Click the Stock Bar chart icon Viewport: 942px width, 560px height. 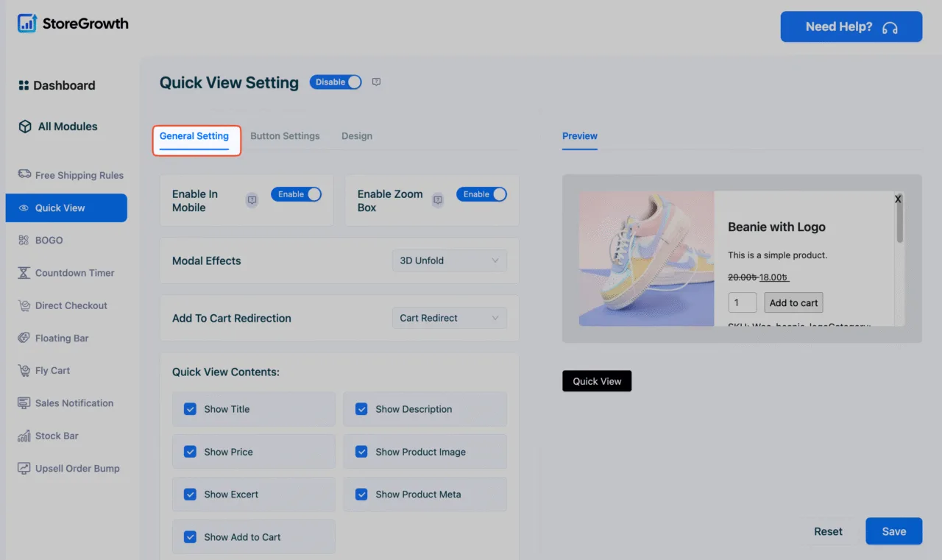pyautogui.click(x=24, y=436)
